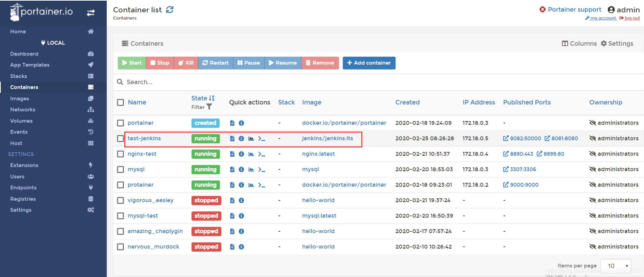Select all containers checkbox in header
Image resolution: width=644 pixels, height=277 pixels.
(x=120, y=102)
